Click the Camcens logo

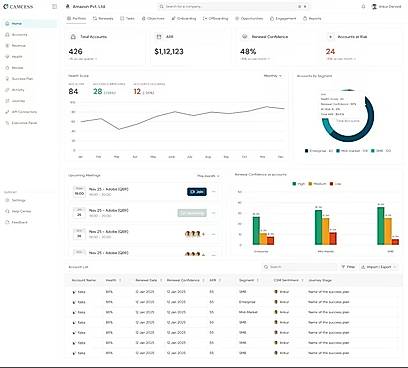click(18, 6)
